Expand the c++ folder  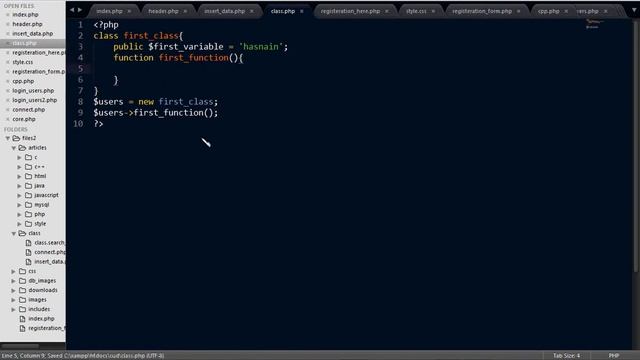[19, 167]
